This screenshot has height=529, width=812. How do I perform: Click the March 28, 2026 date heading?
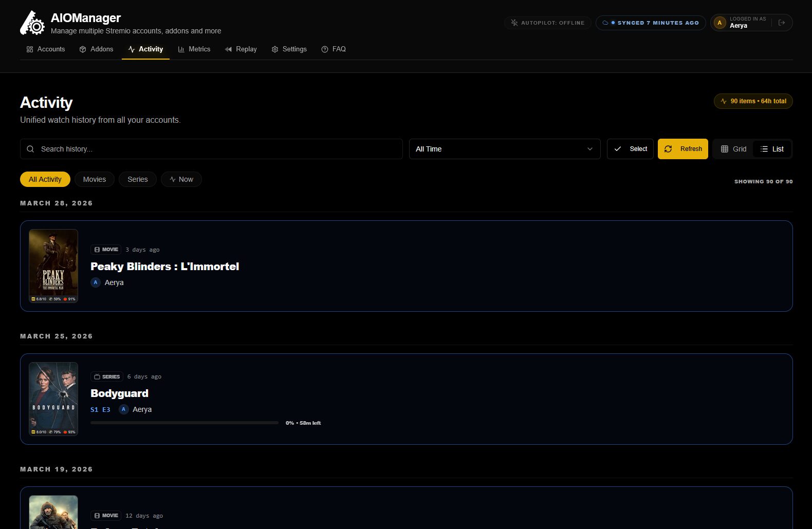click(57, 203)
